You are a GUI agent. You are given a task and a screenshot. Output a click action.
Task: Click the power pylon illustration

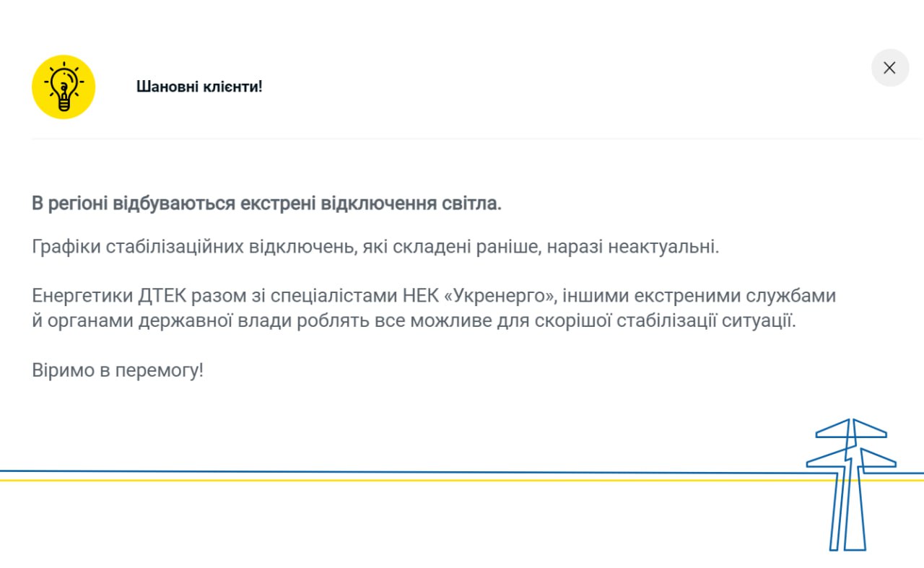coord(849,484)
